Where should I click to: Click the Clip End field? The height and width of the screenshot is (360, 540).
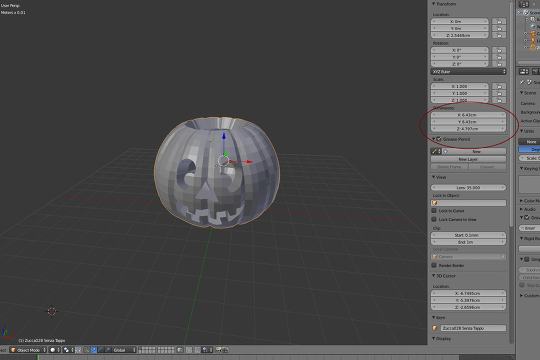click(x=468, y=242)
